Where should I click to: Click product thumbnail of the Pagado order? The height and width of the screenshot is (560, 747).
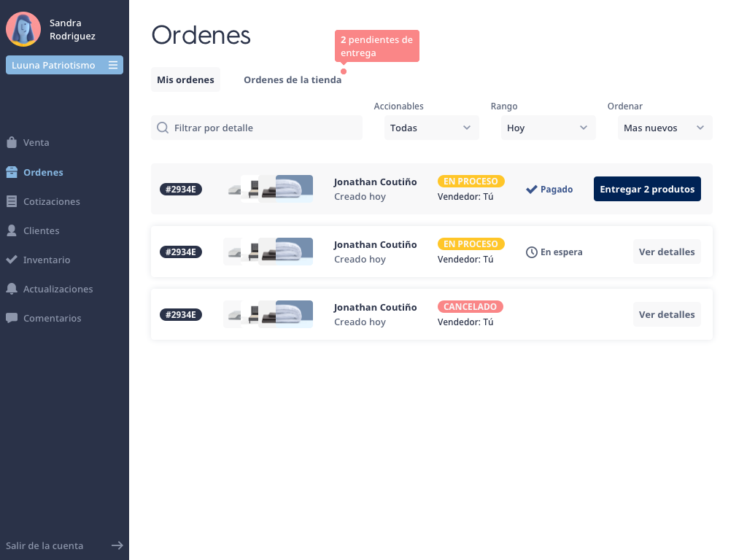268,189
